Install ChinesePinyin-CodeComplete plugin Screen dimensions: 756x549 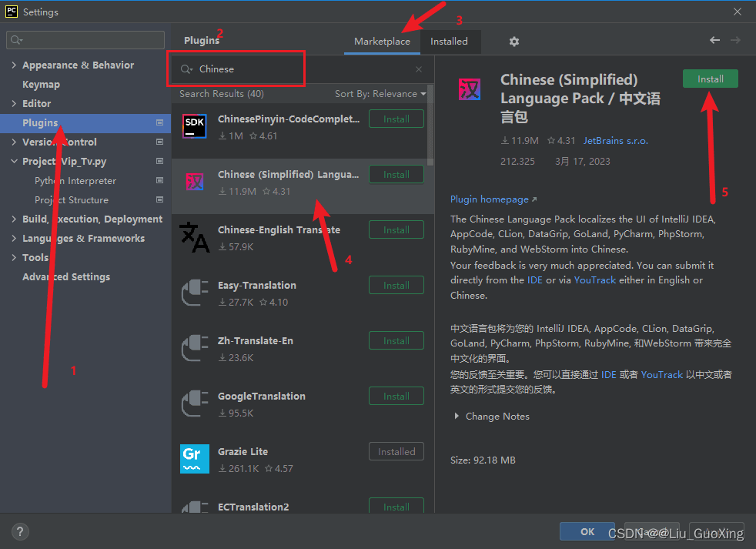click(x=396, y=119)
